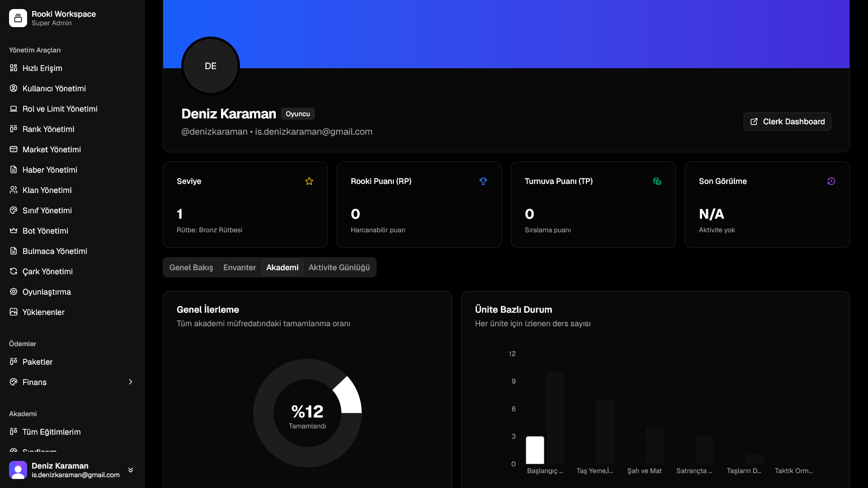
Task: Click the Bot Yönetimi crown icon
Action: [14, 230]
